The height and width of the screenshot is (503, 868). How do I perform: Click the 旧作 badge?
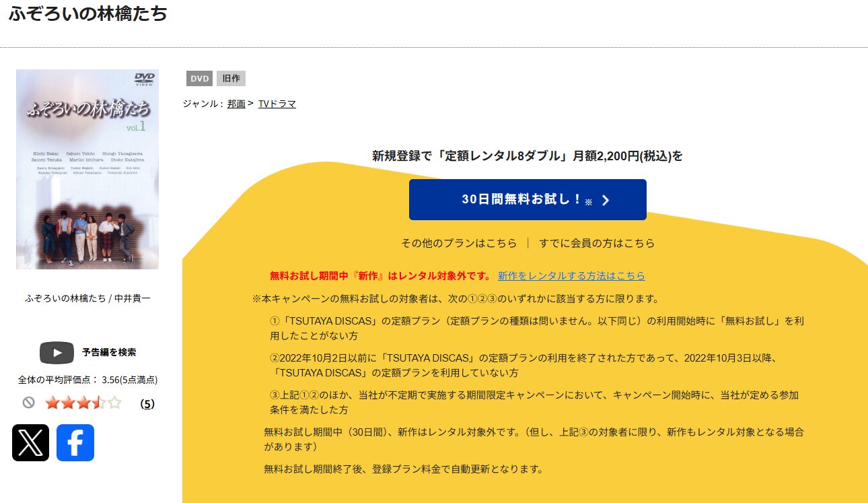[231, 78]
